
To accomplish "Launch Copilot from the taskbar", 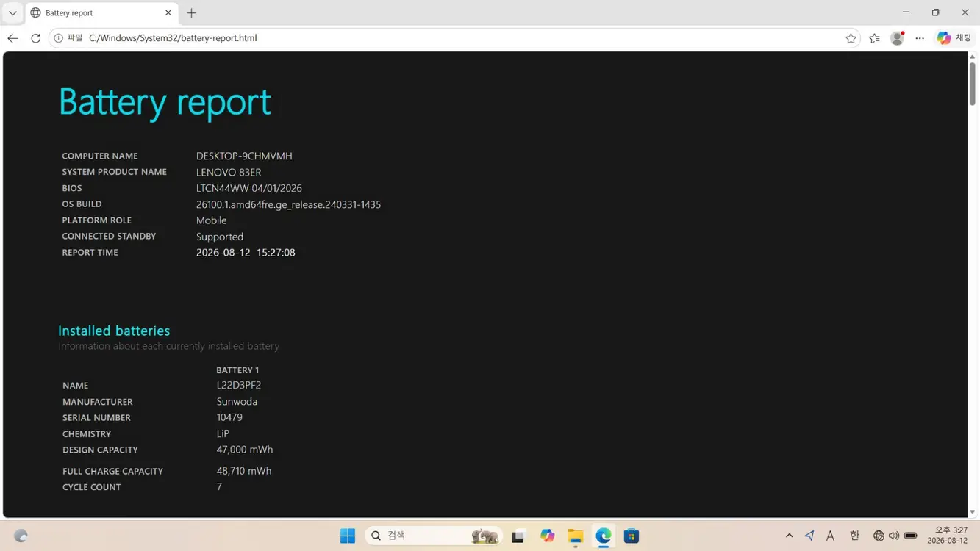I will coord(547,536).
